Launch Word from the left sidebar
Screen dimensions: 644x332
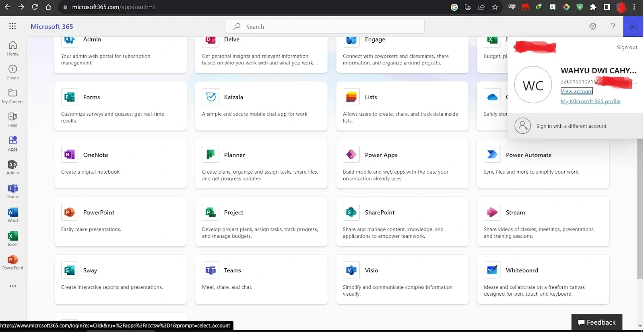coord(13,215)
